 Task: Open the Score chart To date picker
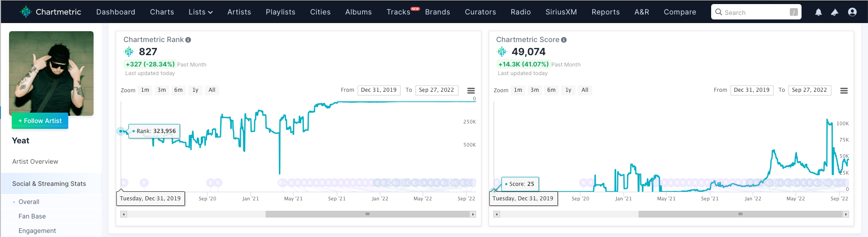click(809, 90)
